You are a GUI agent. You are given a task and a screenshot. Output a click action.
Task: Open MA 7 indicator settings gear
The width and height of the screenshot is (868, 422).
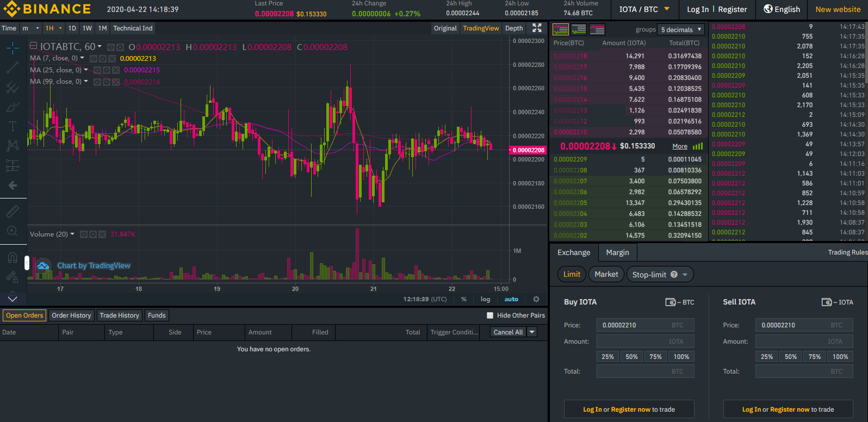[x=102, y=59]
